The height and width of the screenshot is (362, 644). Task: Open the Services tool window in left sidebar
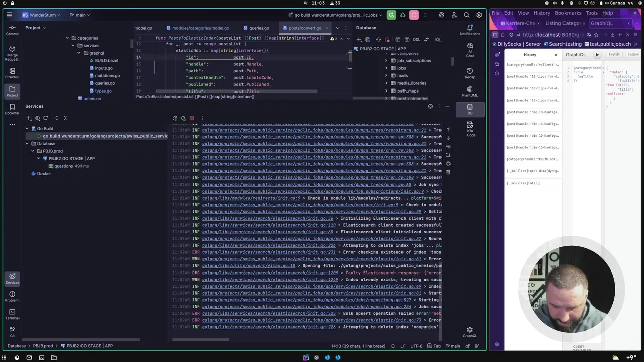click(12, 278)
